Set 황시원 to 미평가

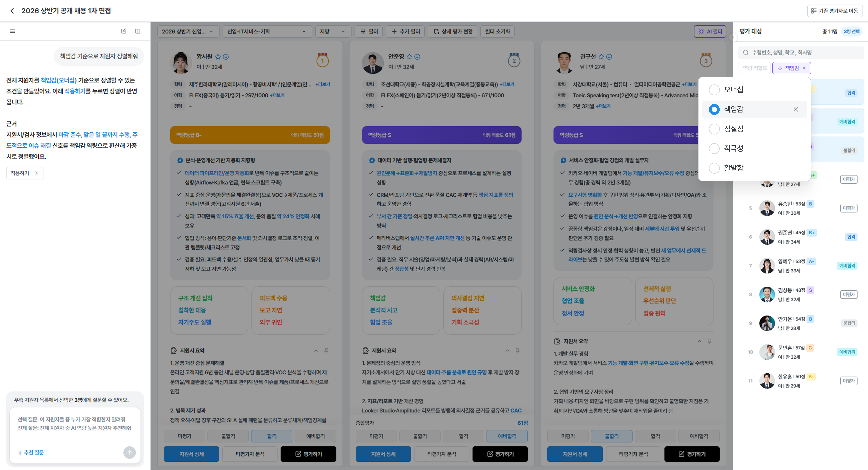tap(184, 436)
